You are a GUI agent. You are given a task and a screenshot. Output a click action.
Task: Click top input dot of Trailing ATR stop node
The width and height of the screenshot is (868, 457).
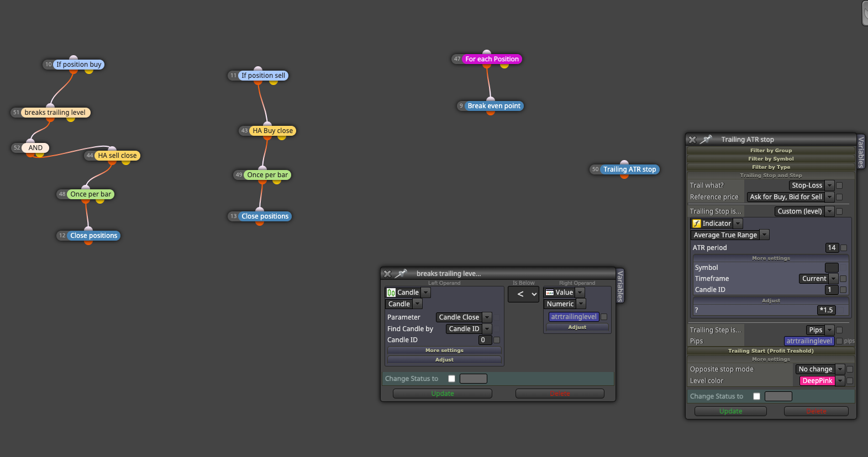(x=624, y=163)
